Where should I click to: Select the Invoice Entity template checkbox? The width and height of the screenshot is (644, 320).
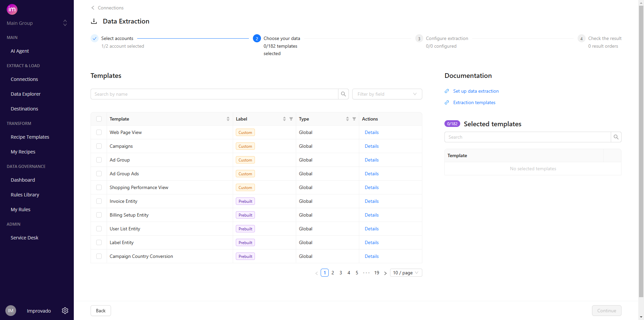click(x=99, y=201)
